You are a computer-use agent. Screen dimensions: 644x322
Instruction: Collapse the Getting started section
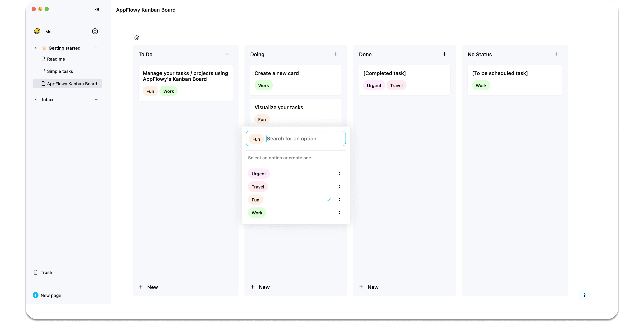click(35, 48)
